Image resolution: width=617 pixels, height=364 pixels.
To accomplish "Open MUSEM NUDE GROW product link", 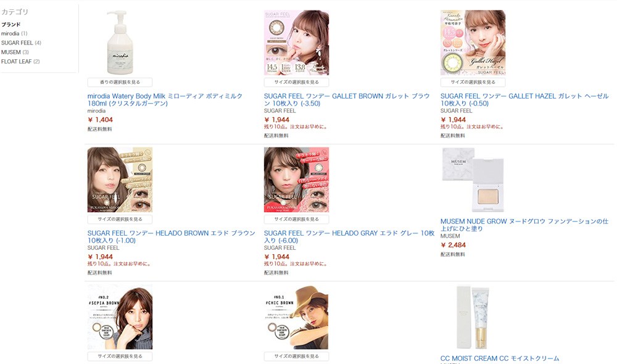I will [524, 225].
